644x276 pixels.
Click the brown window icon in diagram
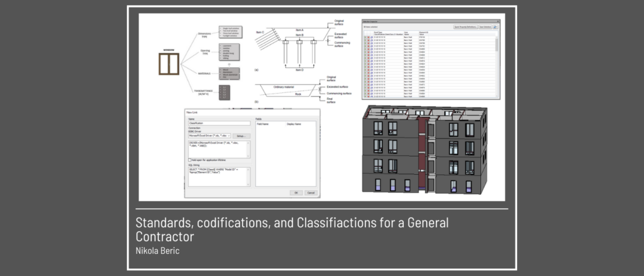[x=168, y=68]
